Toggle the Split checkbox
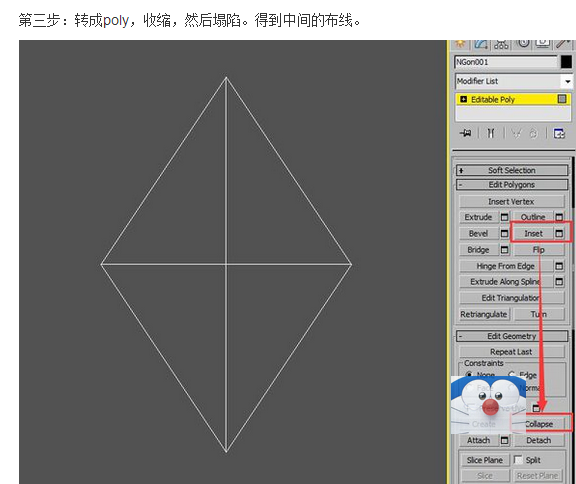576x484 pixels. pyautogui.click(x=518, y=459)
